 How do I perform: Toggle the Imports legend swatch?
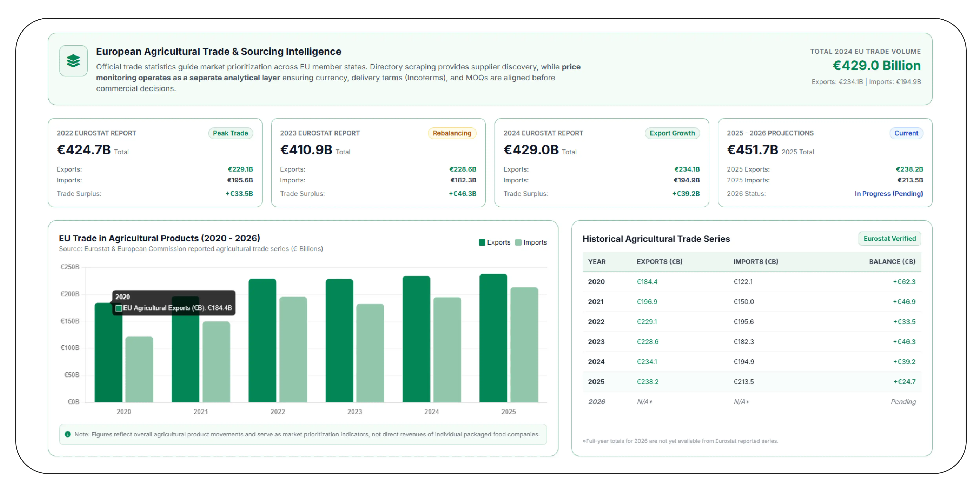[518, 243]
